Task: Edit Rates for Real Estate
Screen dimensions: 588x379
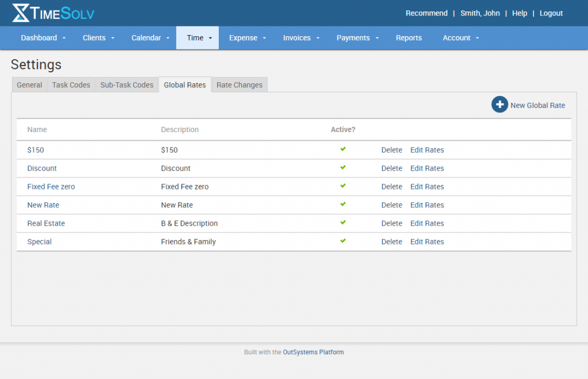Action: pos(427,223)
